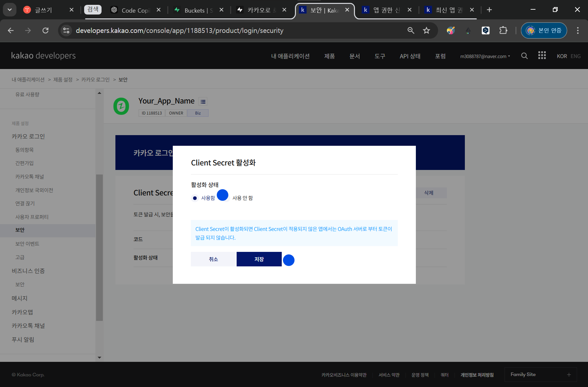Open a new browser tab
The height and width of the screenshot is (387, 588).
489,10
